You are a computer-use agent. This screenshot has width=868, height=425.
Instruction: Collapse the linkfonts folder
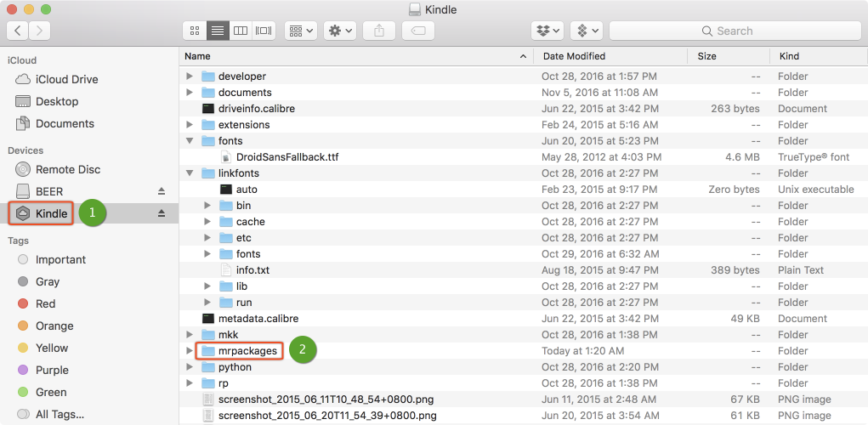tap(190, 173)
